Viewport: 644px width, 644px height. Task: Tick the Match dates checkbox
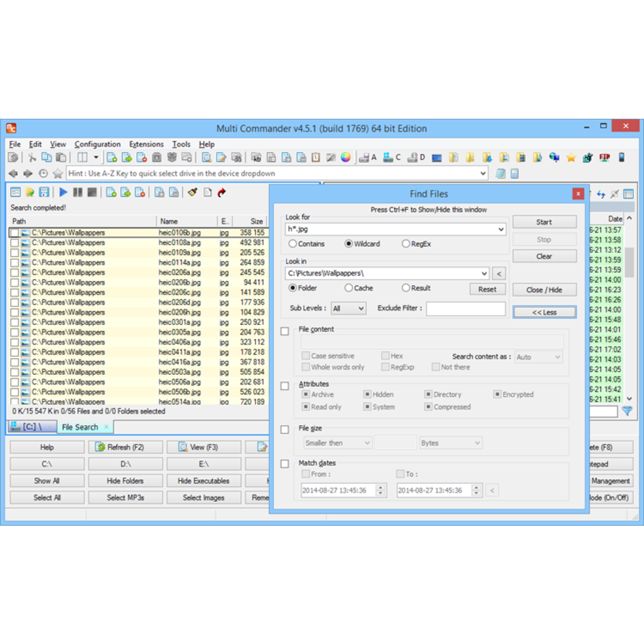[x=285, y=464]
